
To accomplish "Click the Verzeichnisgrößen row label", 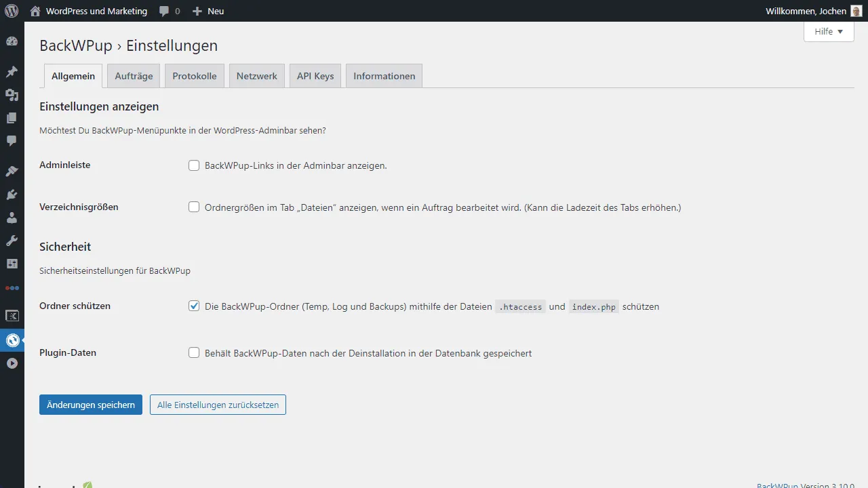I will click(x=79, y=207).
